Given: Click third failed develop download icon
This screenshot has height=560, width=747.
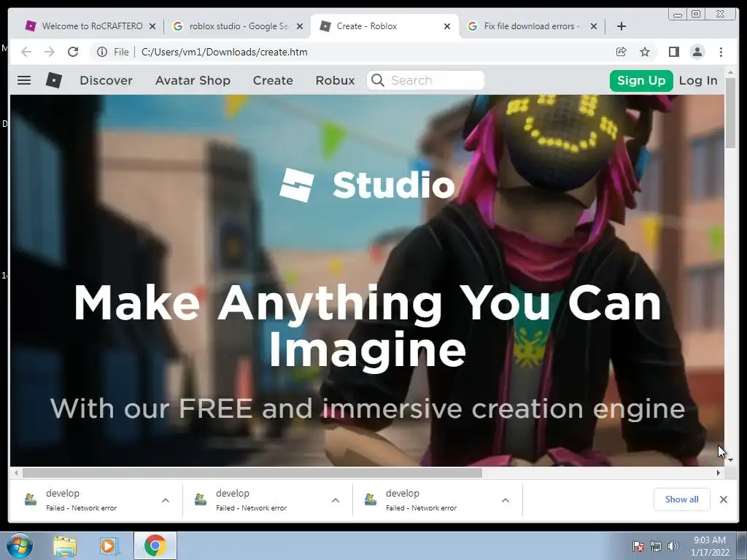Looking at the screenshot, I should coord(371,499).
